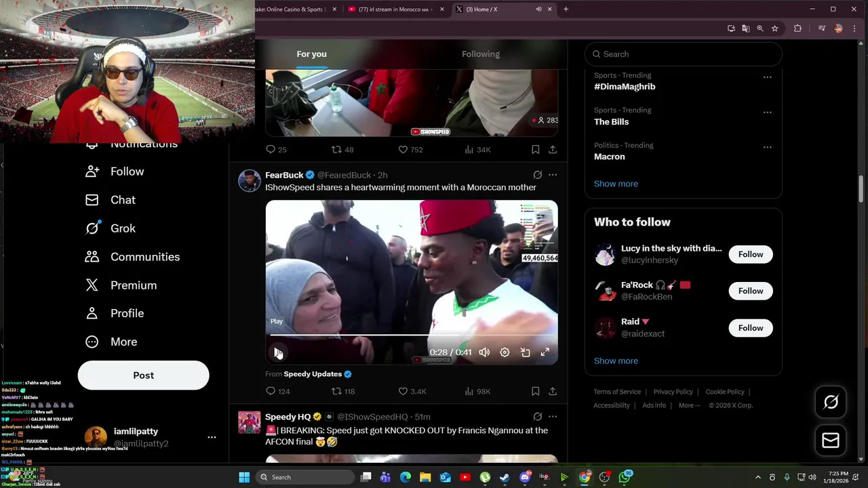
Task: Open more options for #DimaMaghrib trend
Action: point(767,77)
